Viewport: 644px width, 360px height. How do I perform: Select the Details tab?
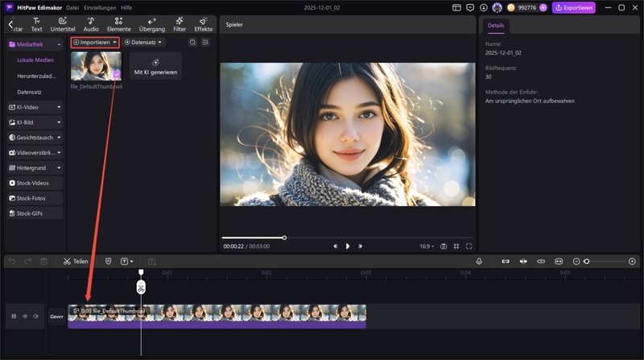(496, 26)
